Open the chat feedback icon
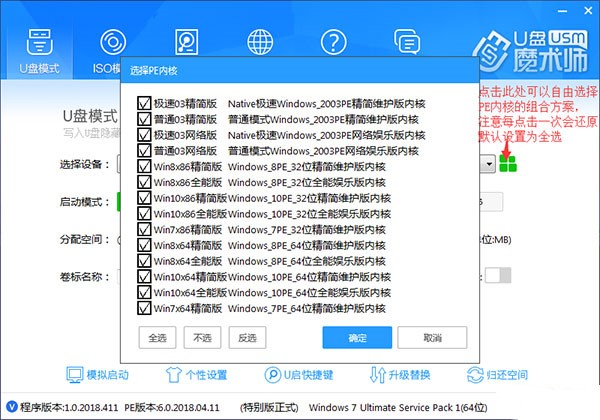This screenshot has height=420, width=600. pyautogui.click(x=407, y=42)
